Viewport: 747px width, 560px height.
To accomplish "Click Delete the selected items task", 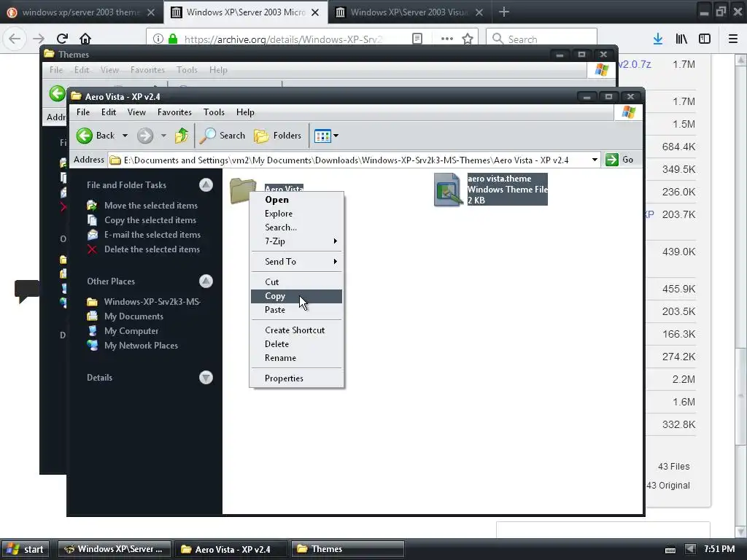I will tap(152, 249).
